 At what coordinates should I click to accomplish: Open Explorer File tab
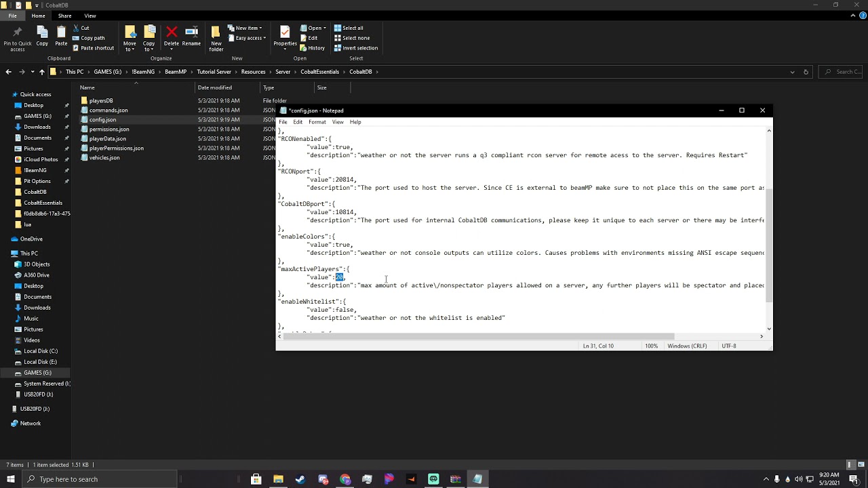click(x=12, y=16)
